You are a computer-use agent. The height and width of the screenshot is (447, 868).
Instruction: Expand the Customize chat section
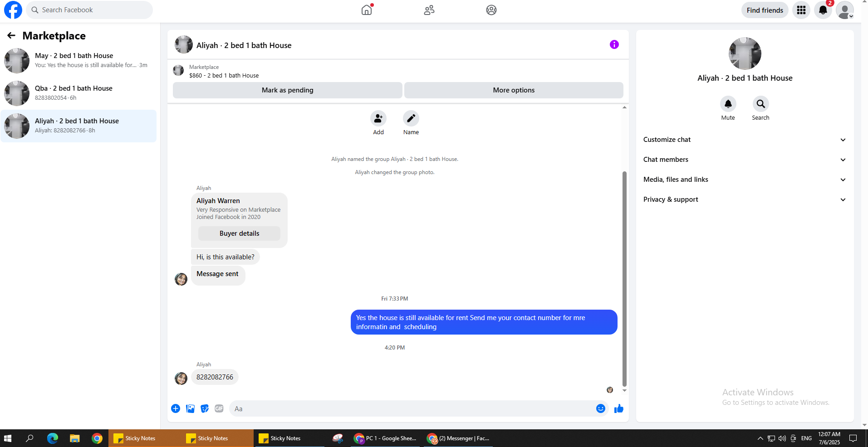[x=745, y=140]
